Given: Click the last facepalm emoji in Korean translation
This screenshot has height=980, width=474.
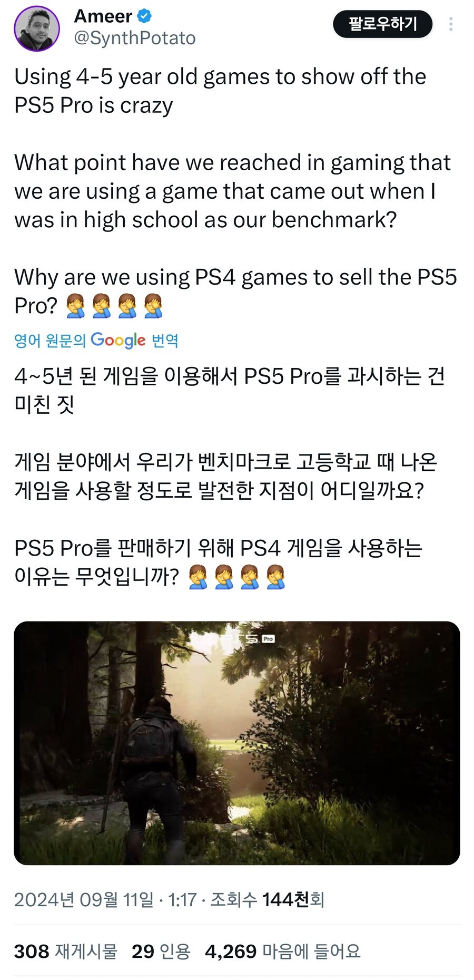Looking at the screenshot, I should (275, 577).
